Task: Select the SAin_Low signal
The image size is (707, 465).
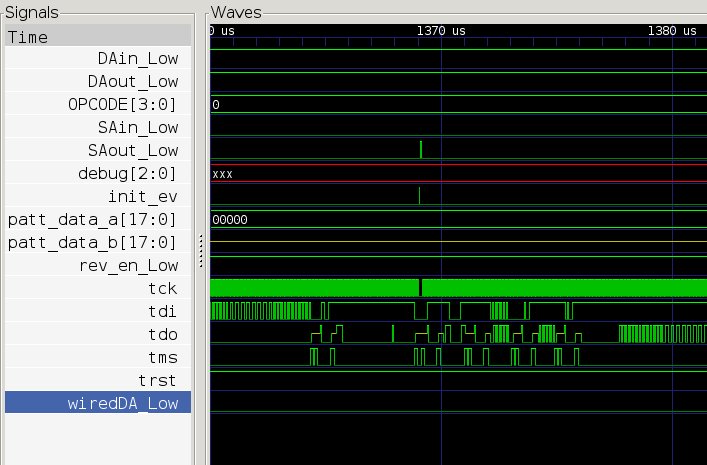Action: point(98,128)
